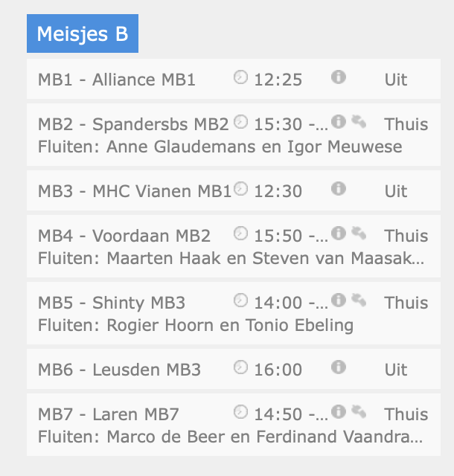The width and height of the screenshot is (454, 476).
Task: Open info icon for MB6 - Leusden MB3
Action: coord(338,367)
